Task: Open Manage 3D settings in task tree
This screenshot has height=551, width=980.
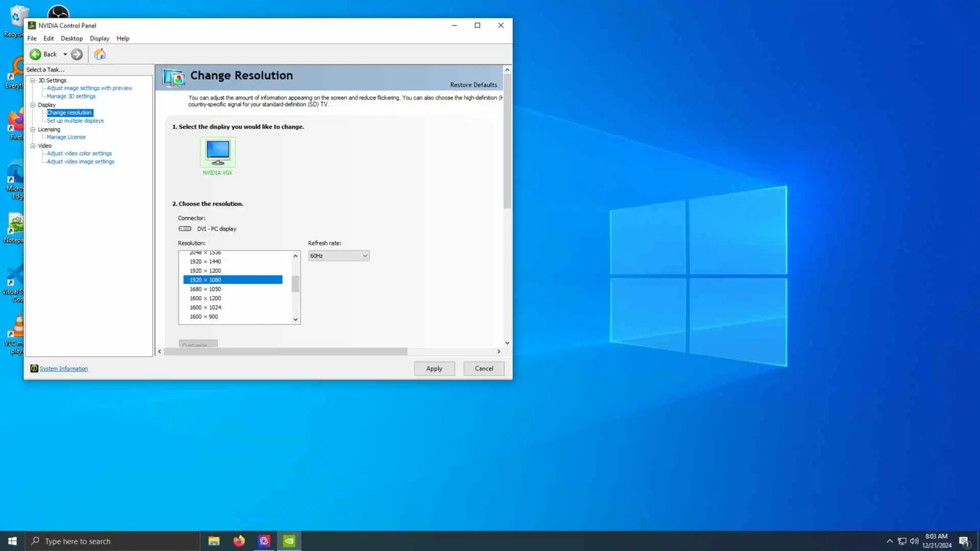Action: (71, 96)
